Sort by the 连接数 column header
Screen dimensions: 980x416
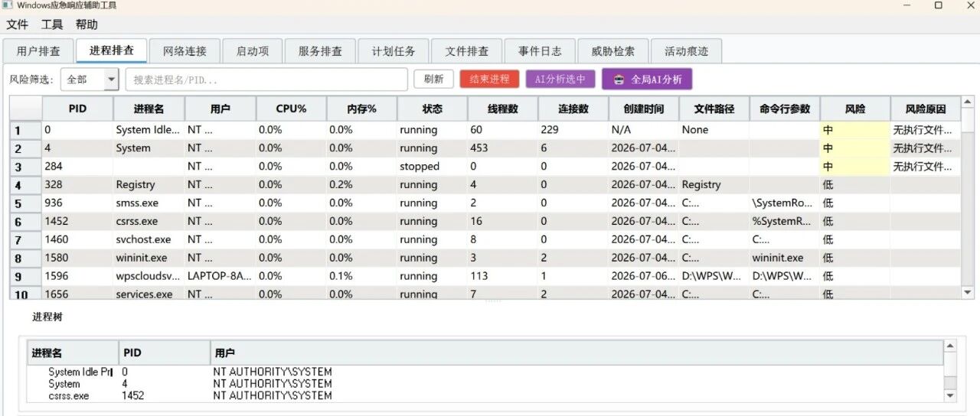pyautogui.click(x=573, y=109)
